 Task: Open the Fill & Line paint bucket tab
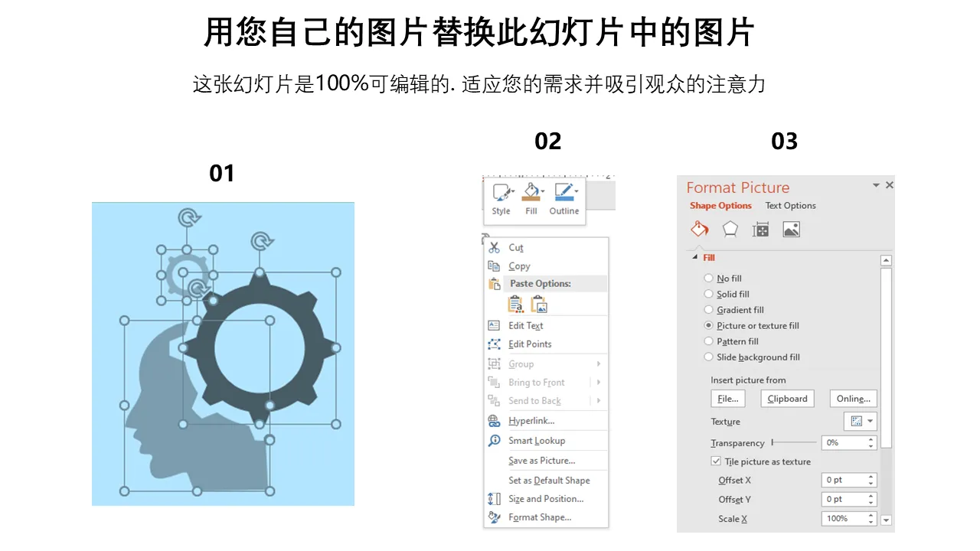[x=700, y=229]
